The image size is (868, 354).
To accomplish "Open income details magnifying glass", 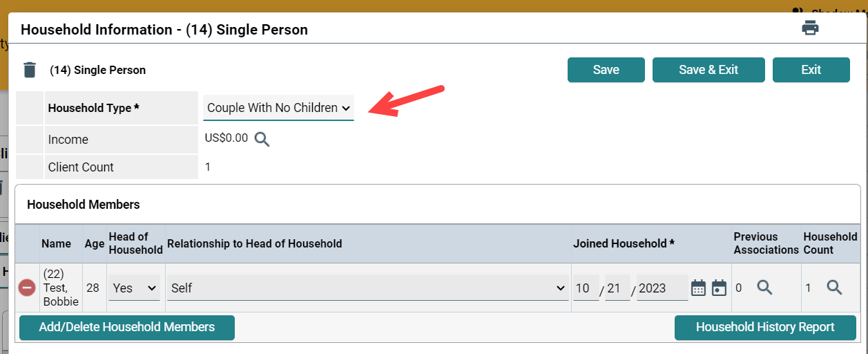I will pyautogui.click(x=262, y=139).
